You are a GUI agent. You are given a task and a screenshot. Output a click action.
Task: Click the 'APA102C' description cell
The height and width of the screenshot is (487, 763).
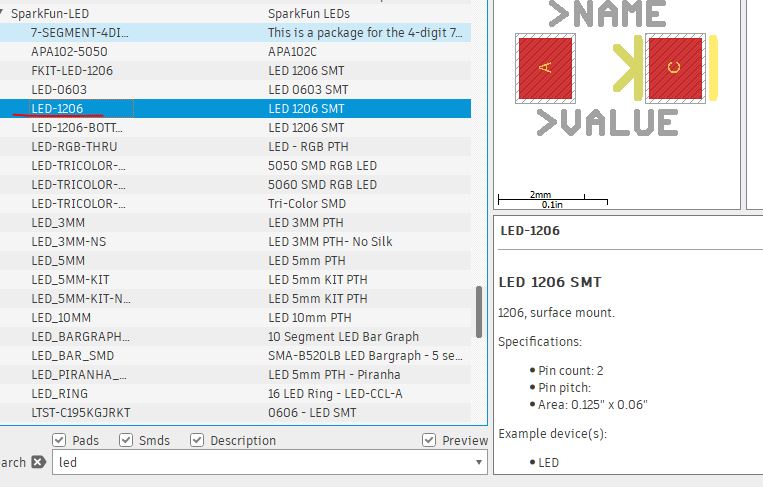[292, 52]
